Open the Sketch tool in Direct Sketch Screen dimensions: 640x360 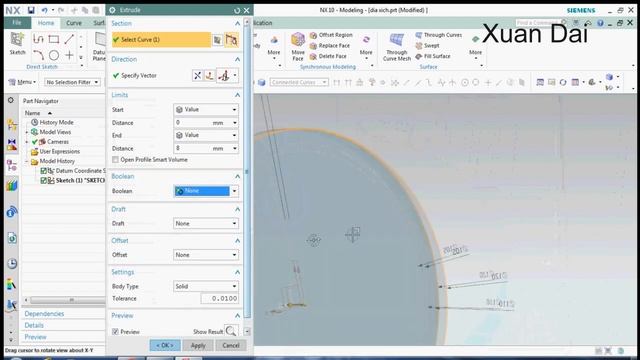(17, 44)
